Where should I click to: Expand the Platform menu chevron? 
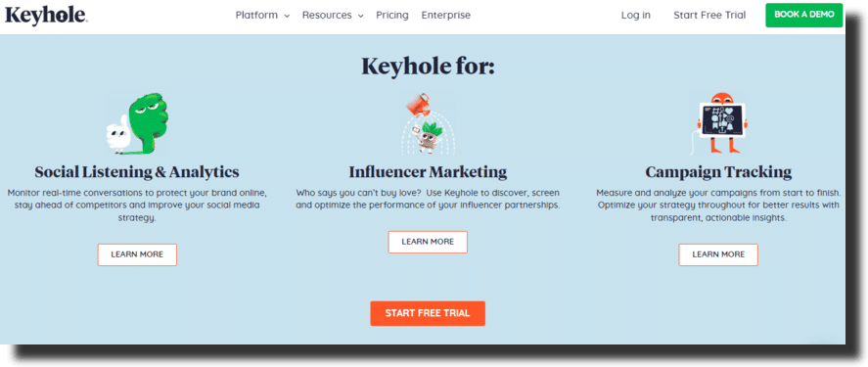(287, 16)
